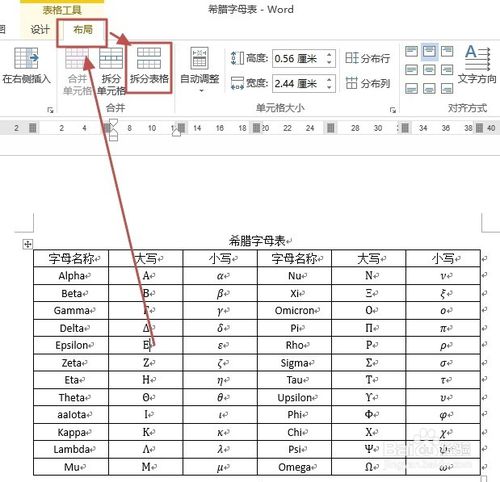
Task: Increase the row height with up spinner
Action: pyautogui.click(x=329, y=55)
